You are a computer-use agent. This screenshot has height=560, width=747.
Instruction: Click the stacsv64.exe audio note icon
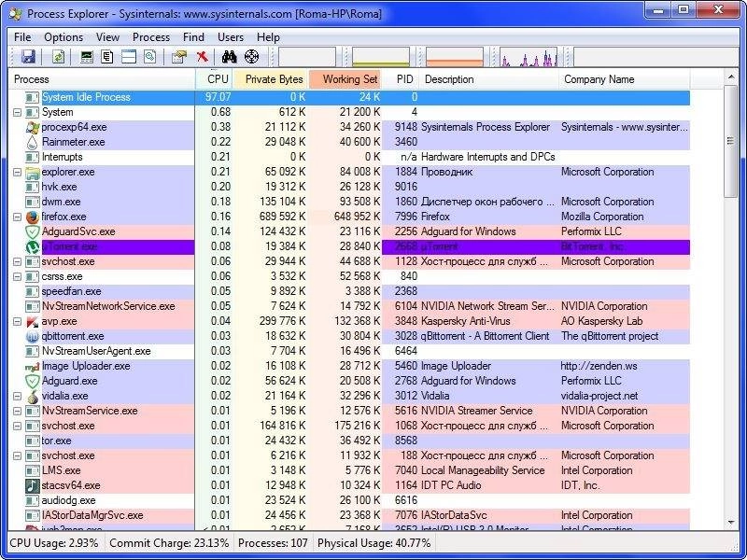(x=33, y=485)
